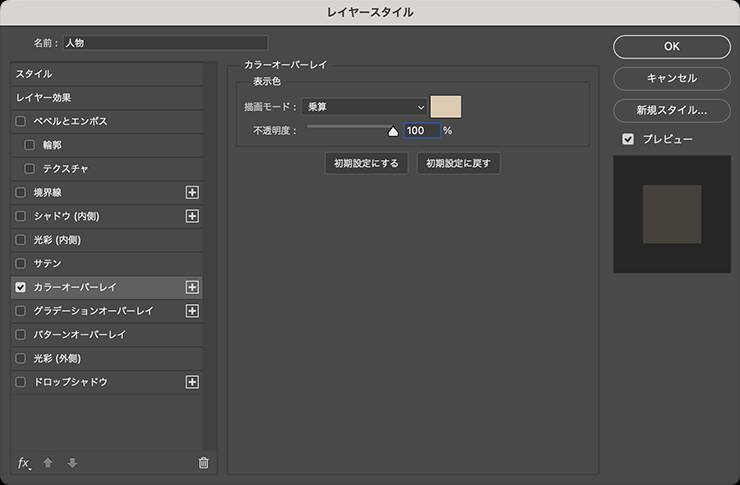The image size is (740, 485).
Task: Click the plus icon beside グラデーションオーバーレイ
Action: (x=193, y=311)
